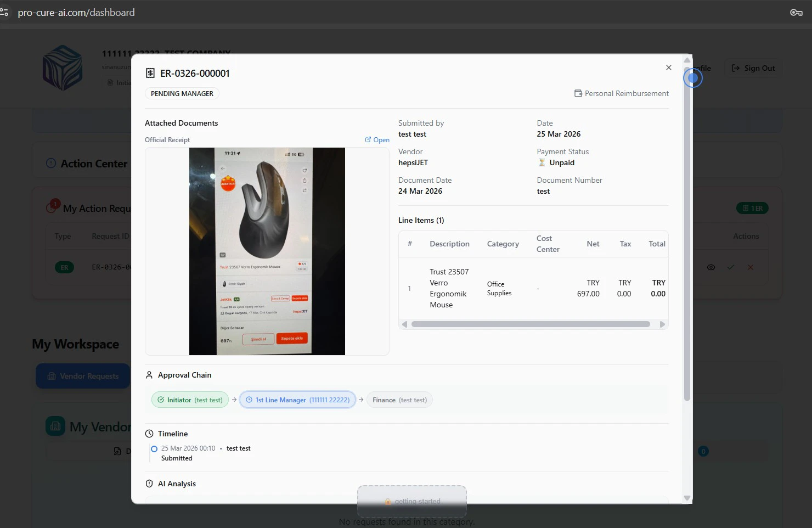812x528 pixels.
Task: Click the 25 Mar 2026 00:10 timeline timestamp
Action: [x=188, y=448]
